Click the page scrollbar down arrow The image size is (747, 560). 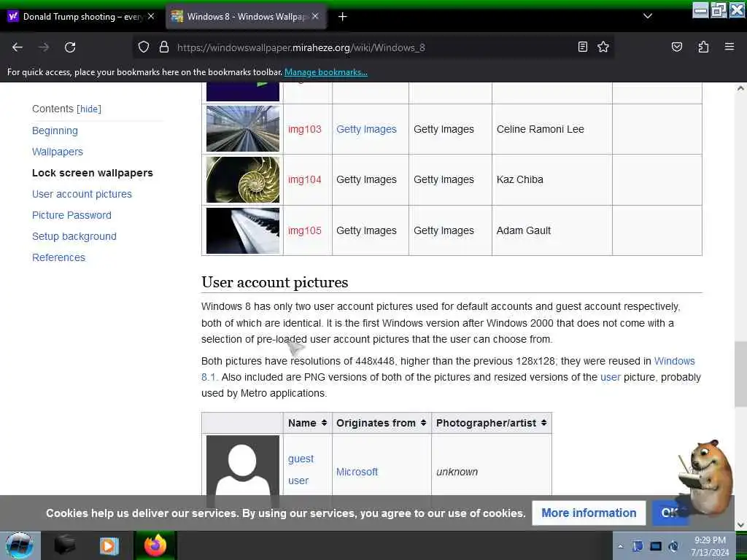740,525
